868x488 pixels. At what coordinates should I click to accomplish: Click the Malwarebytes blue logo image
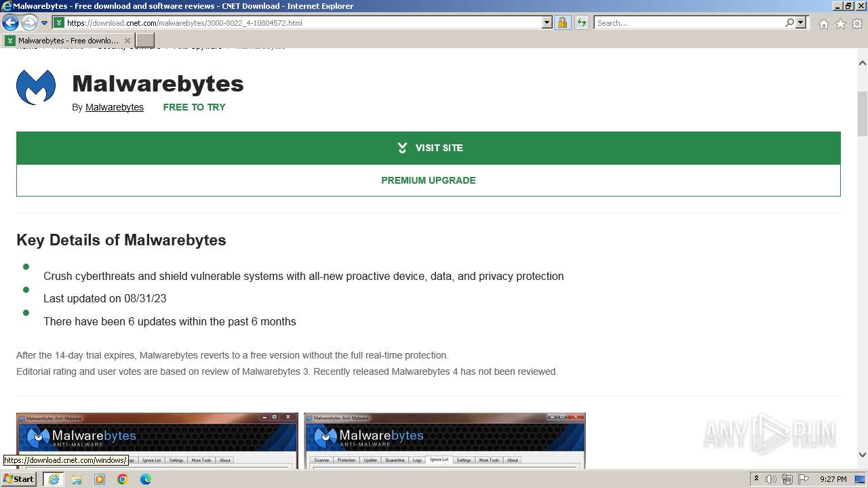pos(36,87)
